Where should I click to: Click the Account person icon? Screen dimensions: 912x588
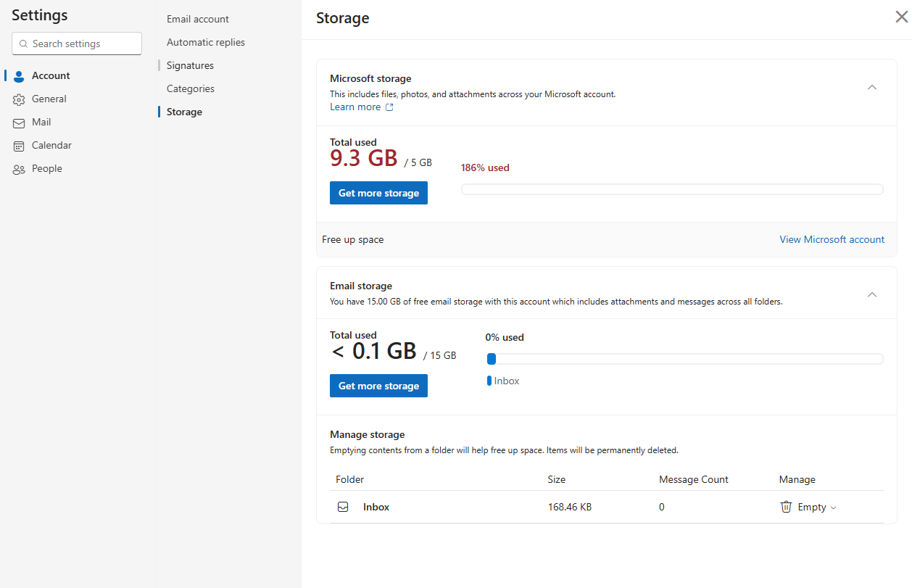[x=19, y=76]
